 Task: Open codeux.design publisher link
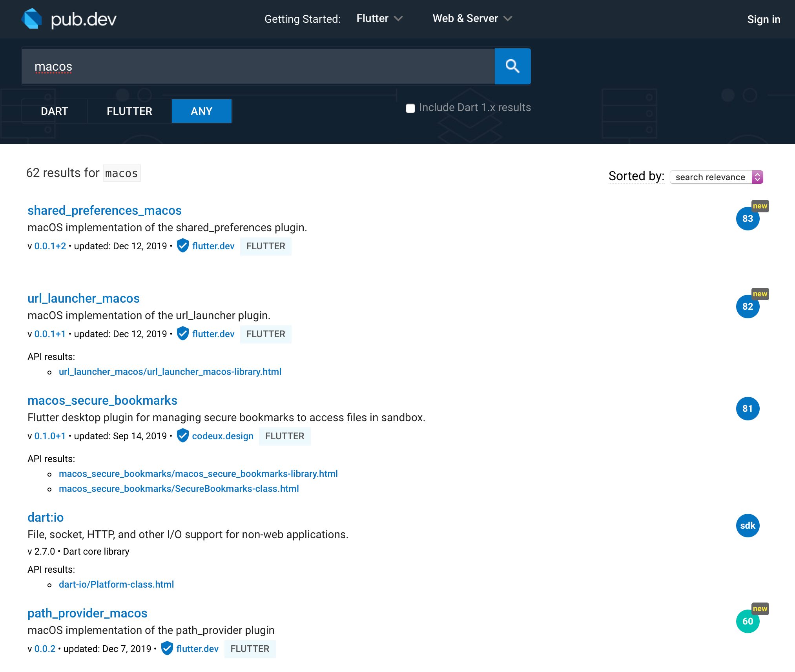pyautogui.click(x=223, y=436)
